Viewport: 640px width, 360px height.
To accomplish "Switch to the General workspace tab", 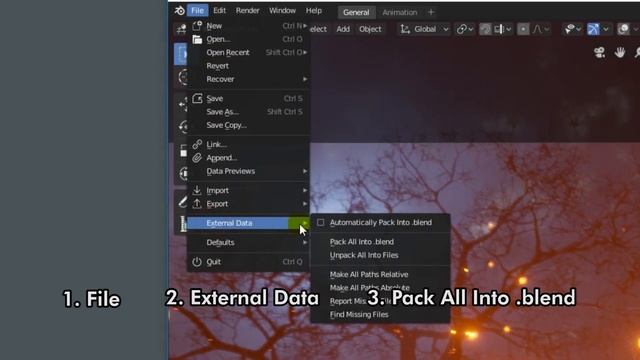I will click(356, 12).
